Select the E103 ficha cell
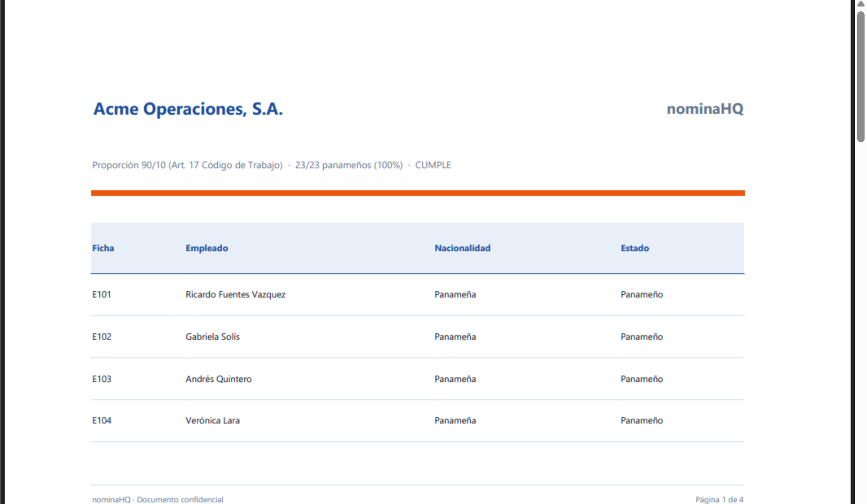 102,379
